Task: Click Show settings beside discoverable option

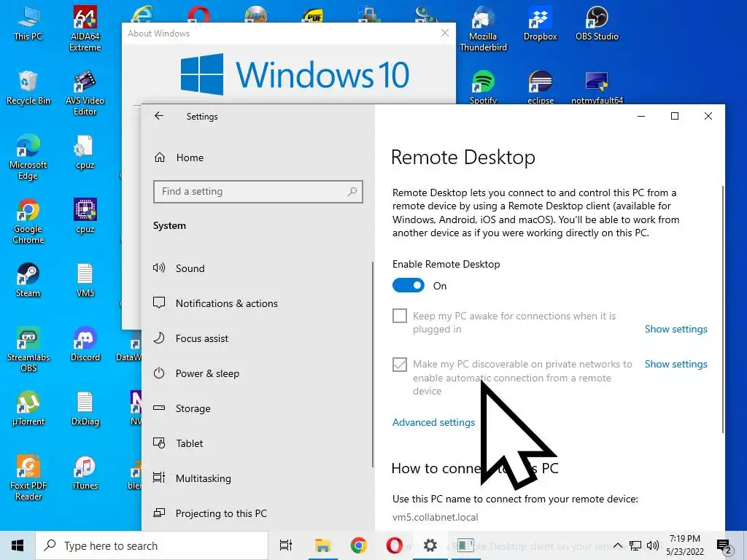Action: click(x=676, y=365)
